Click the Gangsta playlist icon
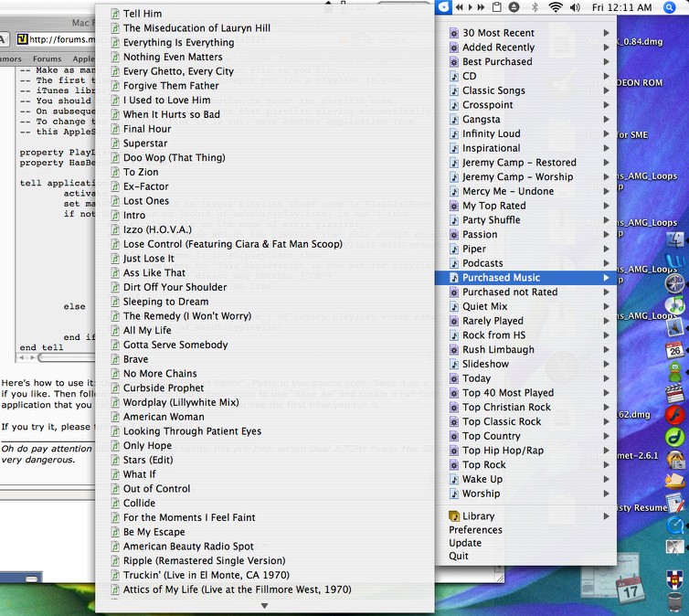This screenshot has height=616, width=689. coord(454,120)
